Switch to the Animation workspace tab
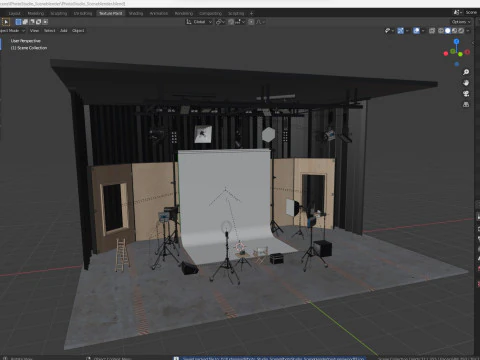This screenshot has height=360, width=480. point(159,13)
